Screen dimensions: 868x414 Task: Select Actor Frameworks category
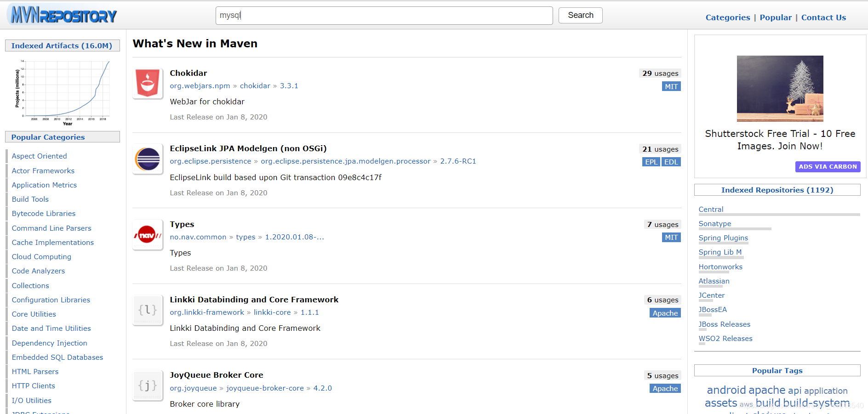(x=43, y=170)
